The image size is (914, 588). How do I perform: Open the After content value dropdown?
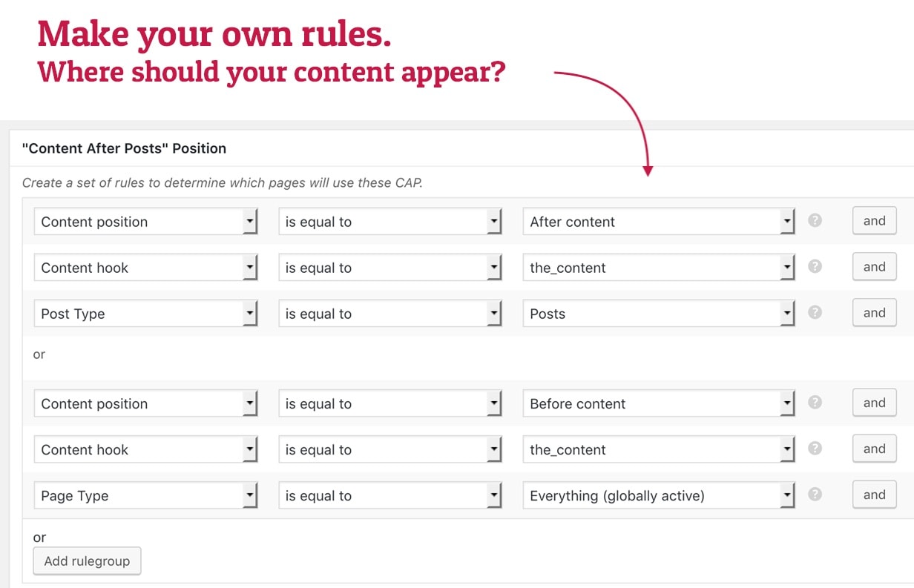point(659,222)
